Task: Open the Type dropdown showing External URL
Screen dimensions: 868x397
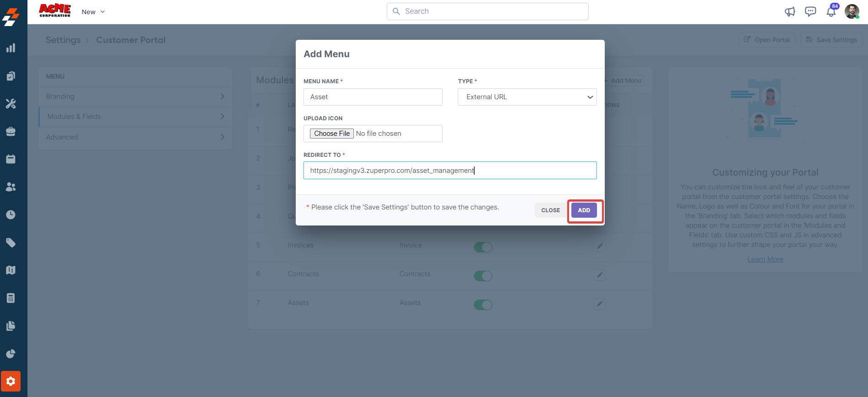Action: click(x=527, y=97)
